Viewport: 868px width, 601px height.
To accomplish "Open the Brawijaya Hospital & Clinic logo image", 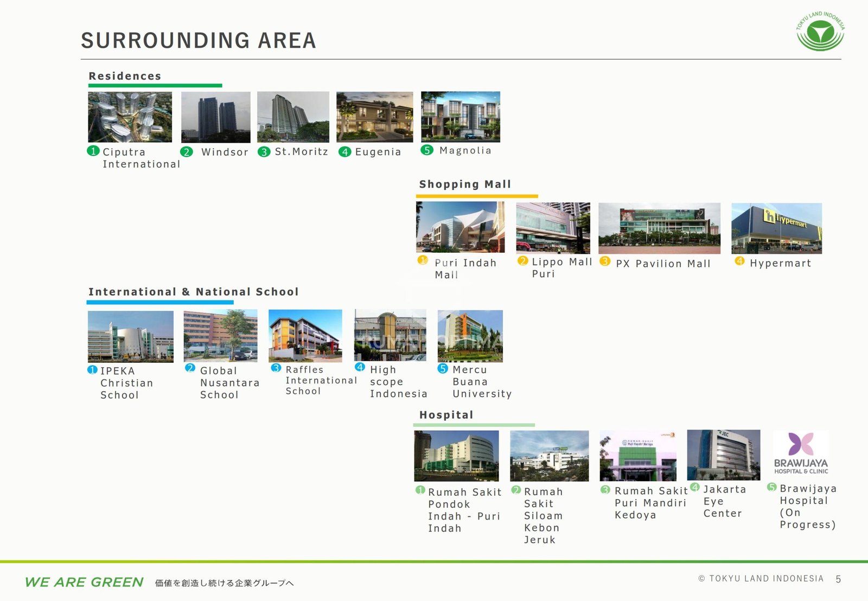I will click(801, 454).
